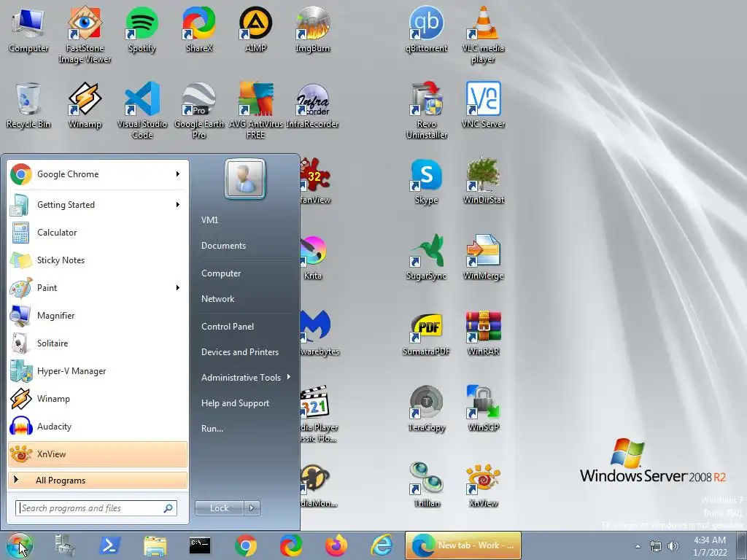
Task: Open Hyper-V Manager from Start menu
Action: [98, 371]
